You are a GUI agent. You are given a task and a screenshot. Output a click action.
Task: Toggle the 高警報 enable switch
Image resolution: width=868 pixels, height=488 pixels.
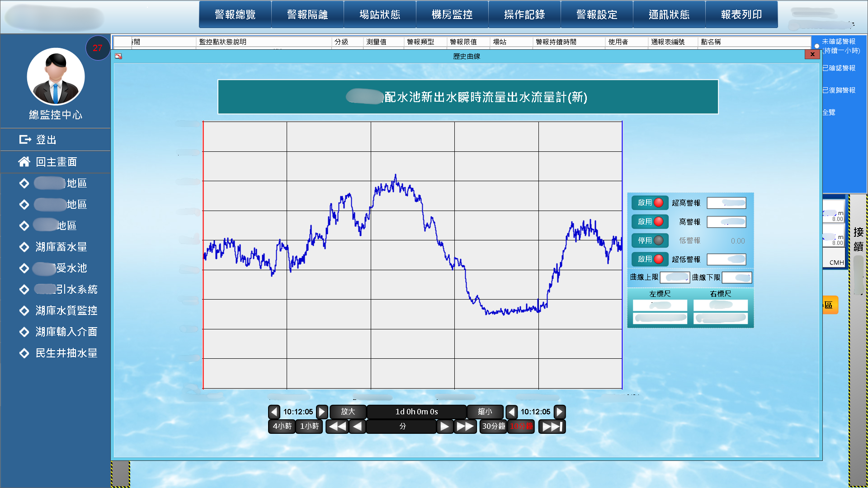[x=650, y=222]
